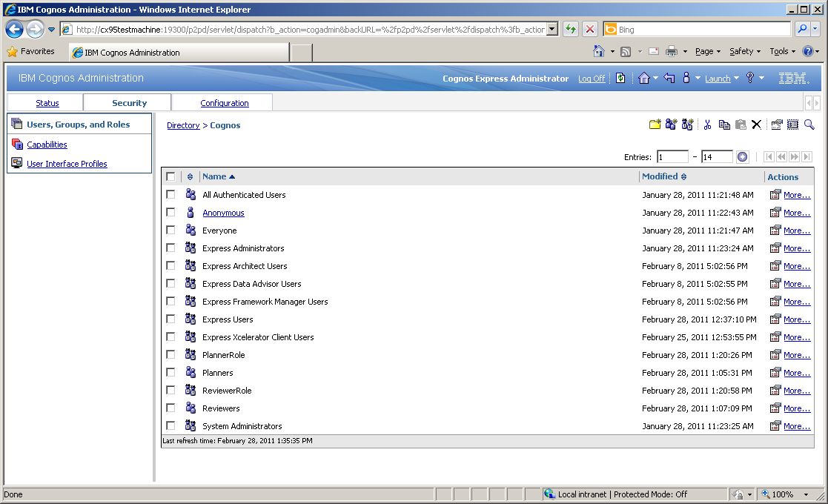
Task: Click the browser RSS Feeds icon
Action: coord(626,51)
